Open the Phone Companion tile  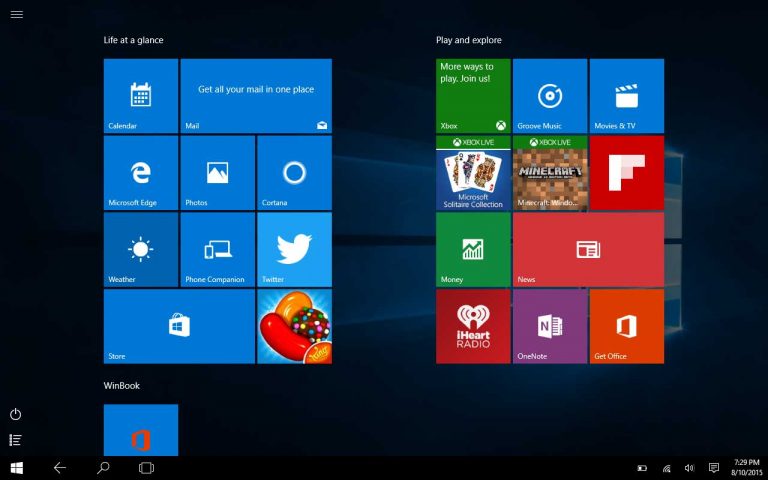[217, 250]
